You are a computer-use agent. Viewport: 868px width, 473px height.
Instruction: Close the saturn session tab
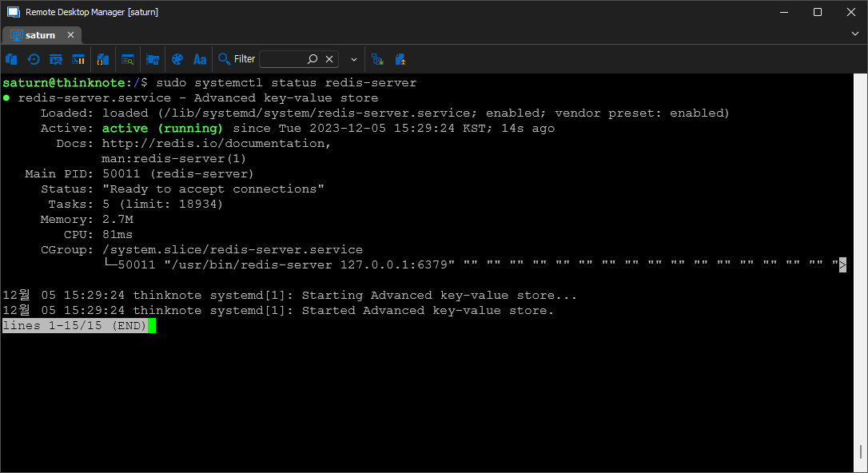[x=70, y=35]
